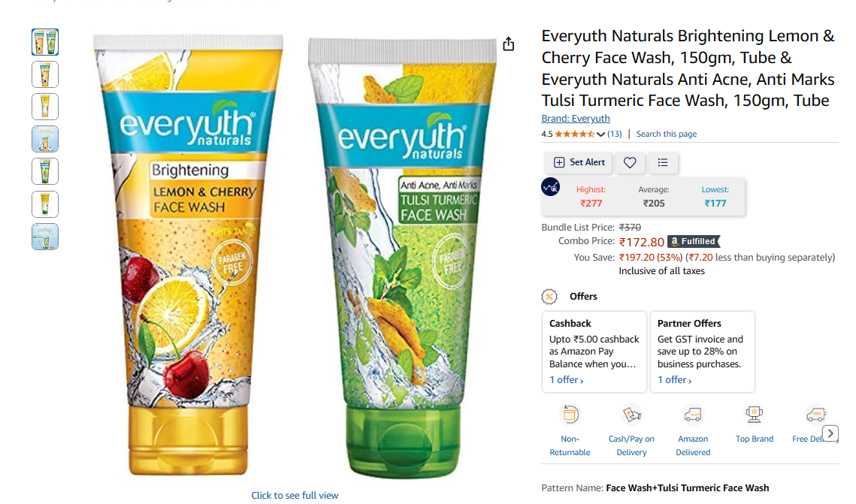
Task: Select the last thumbnail in image list
Action: (x=45, y=237)
